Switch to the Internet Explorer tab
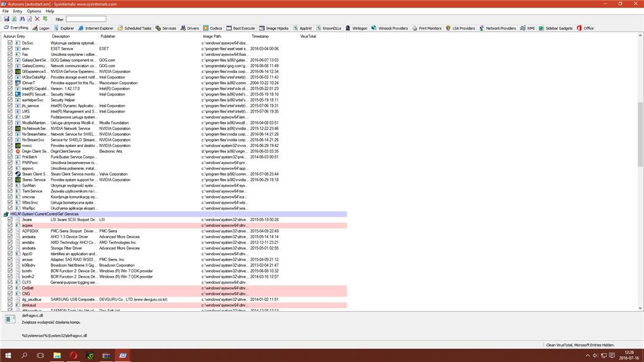The width and height of the screenshot is (644, 362). pyautogui.click(x=96, y=28)
